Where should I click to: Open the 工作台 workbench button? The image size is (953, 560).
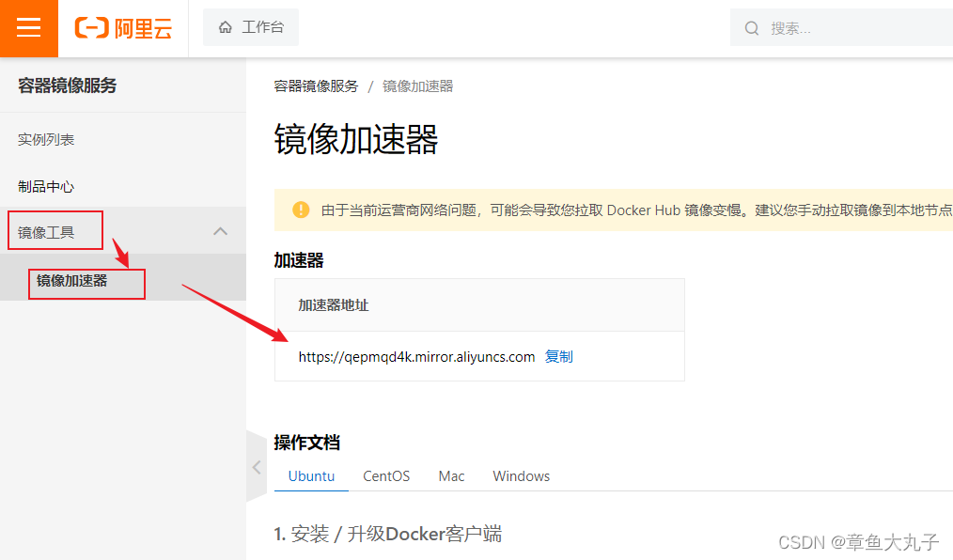pos(251,27)
